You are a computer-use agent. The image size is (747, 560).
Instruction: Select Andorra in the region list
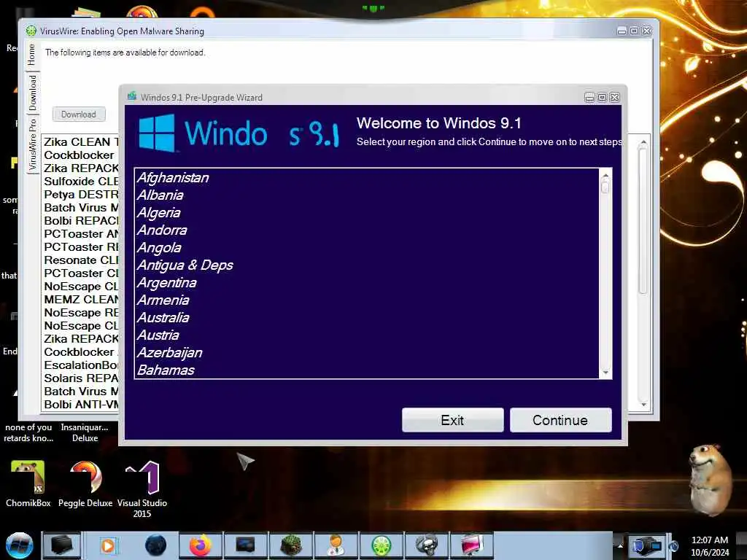(x=367, y=230)
